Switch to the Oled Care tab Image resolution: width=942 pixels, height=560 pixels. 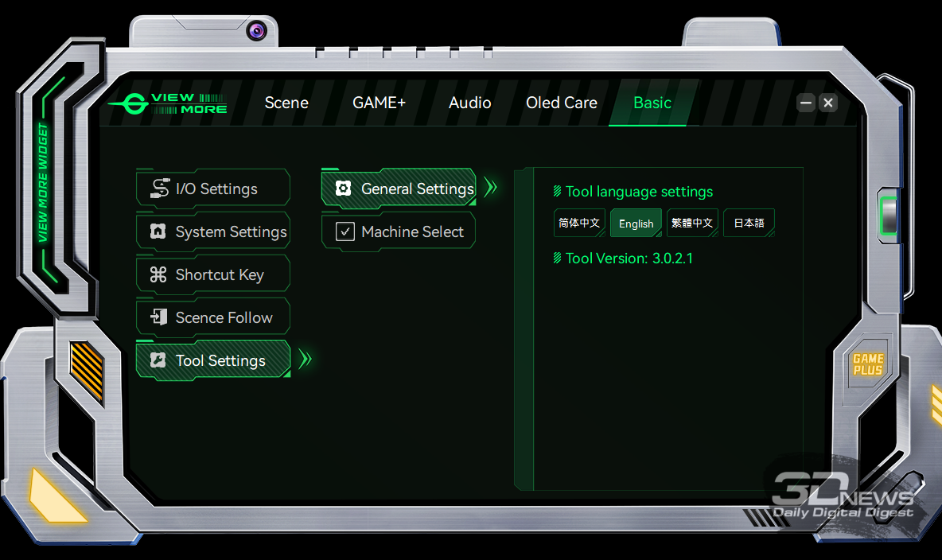[x=561, y=103]
